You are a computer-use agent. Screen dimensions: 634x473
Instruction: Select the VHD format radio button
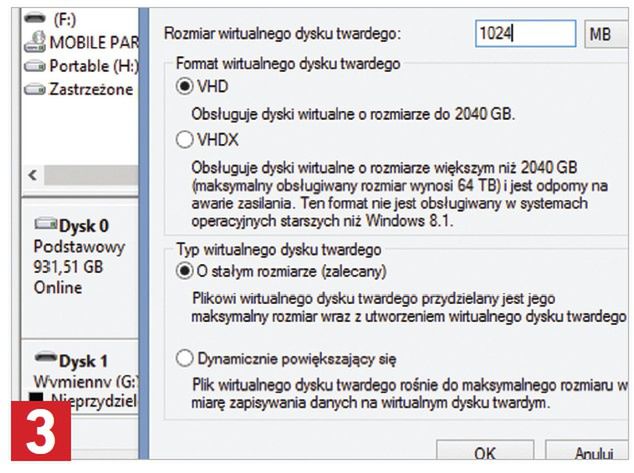point(183,87)
